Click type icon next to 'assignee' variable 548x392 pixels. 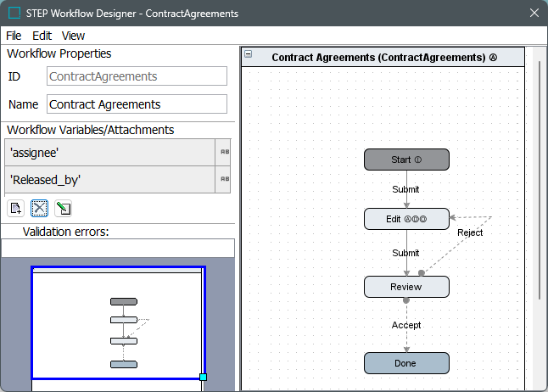[225, 153]
